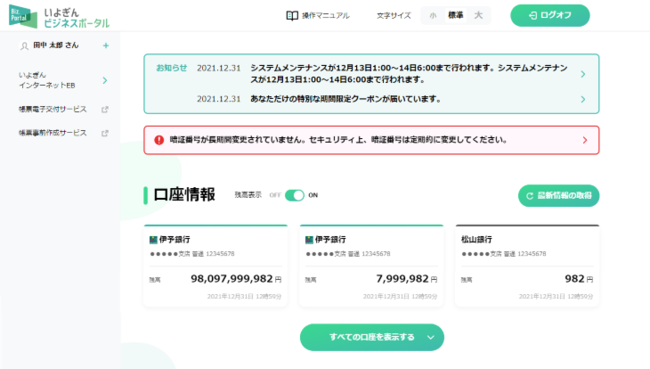Click the red warning exclamation icon
The image size is (650, 369).
(159, 140)
